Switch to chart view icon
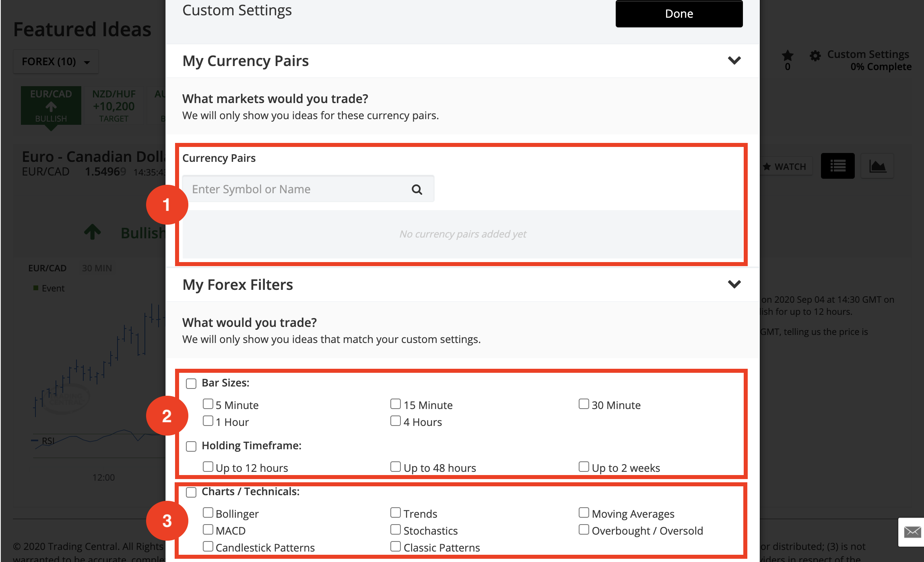This screenshot has height=562, width=924. coord(877,166)
